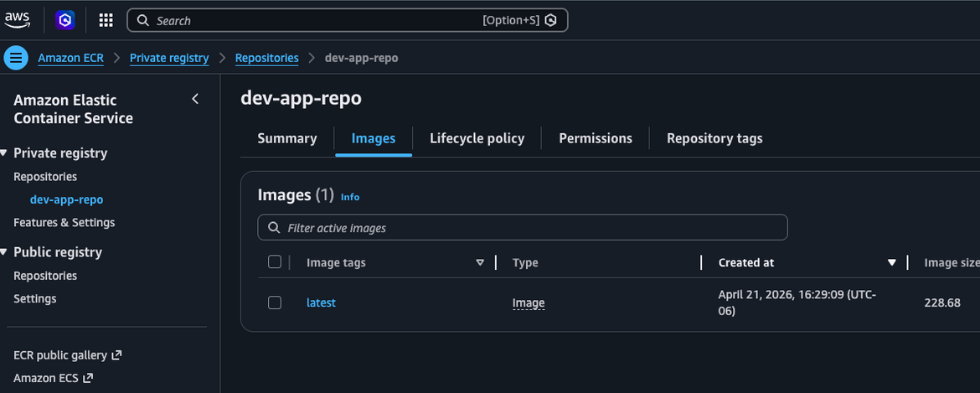This screenshot has width=980, height=393.
Task: Focus the Filter active images field
Action: 523,227
